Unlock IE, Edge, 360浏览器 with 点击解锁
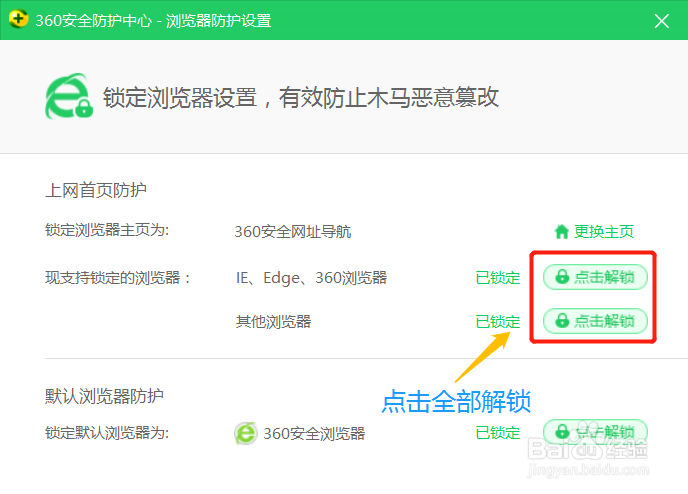Viewport: 688px width, 494px height. click(x=595, y=277)
